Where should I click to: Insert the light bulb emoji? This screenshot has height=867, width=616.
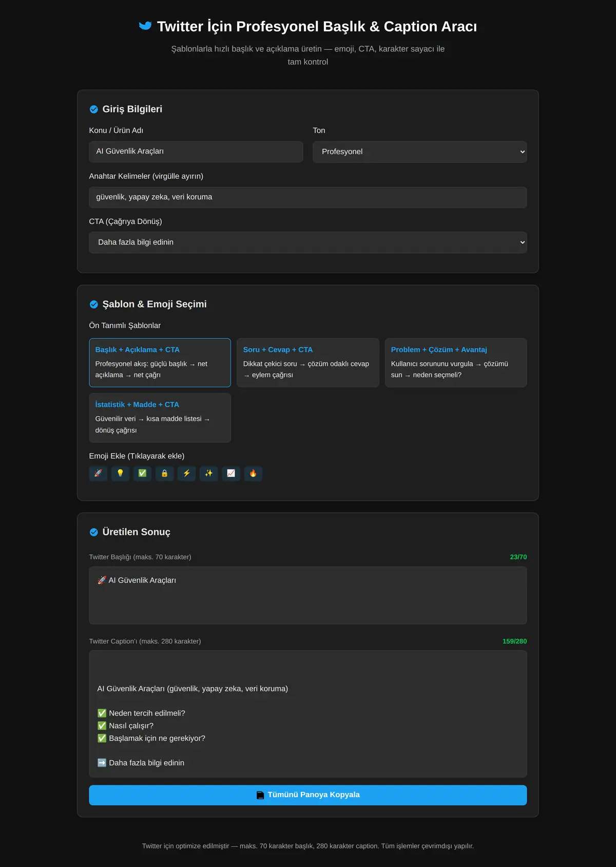tap(120, 474)
